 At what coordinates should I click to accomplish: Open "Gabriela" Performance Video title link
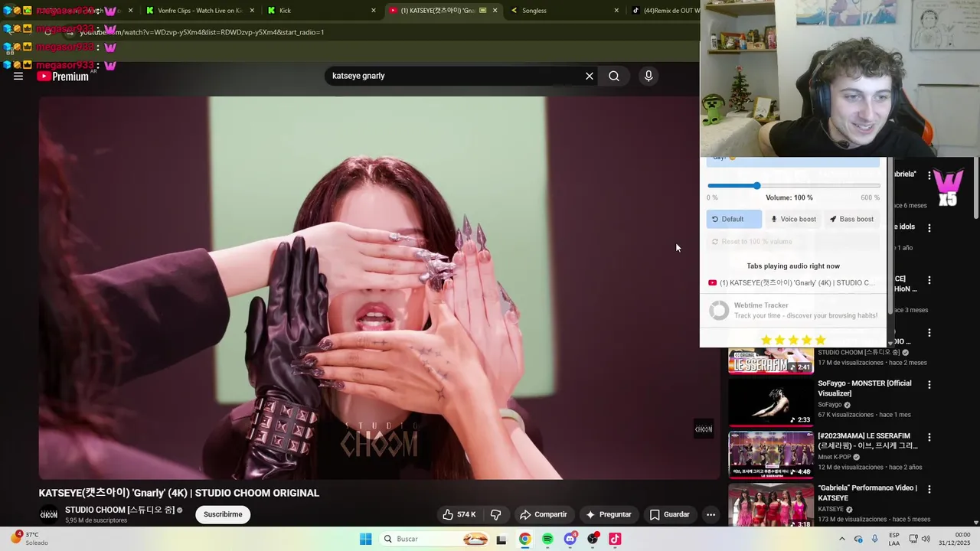click(867, 493)
